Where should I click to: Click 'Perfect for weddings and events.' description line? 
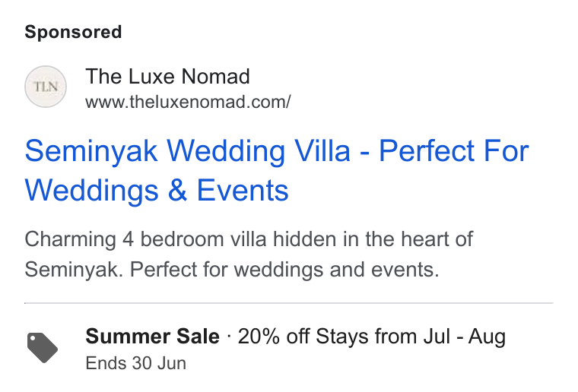pos(284,270)
